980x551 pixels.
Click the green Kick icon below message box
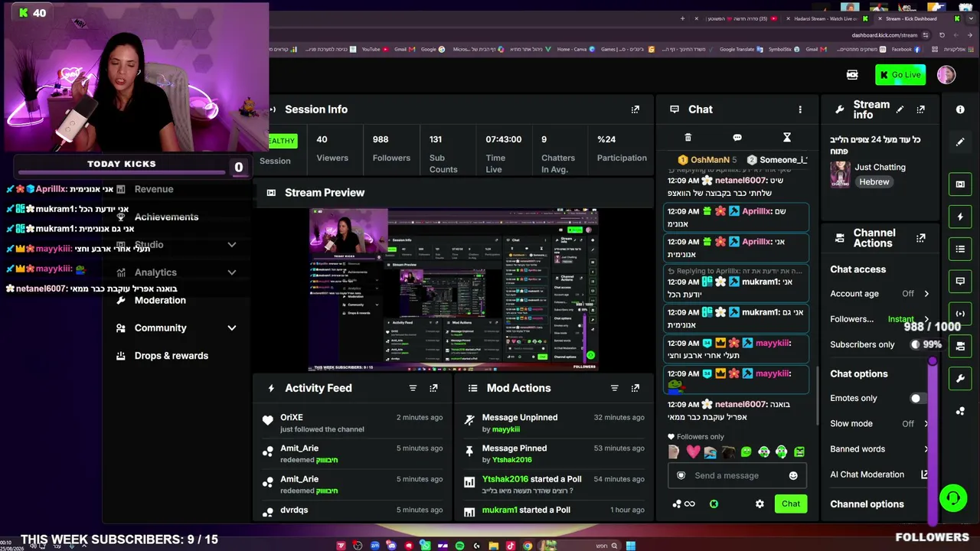pyautogui.click(x=714, y=504)
